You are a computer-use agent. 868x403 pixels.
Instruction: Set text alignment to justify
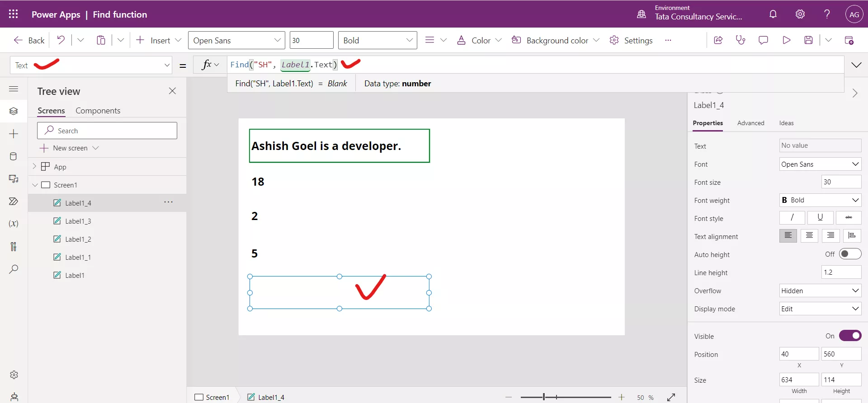click(x=852, y=236)
